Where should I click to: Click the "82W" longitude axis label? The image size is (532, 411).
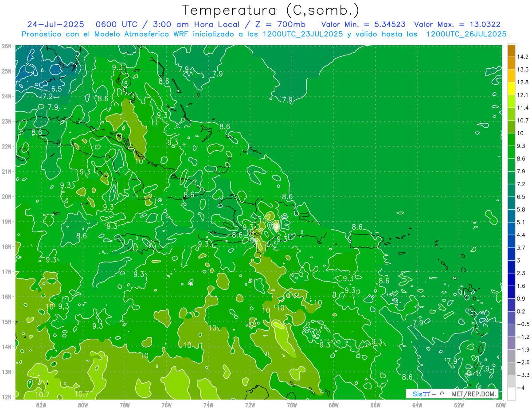[41, 405]
